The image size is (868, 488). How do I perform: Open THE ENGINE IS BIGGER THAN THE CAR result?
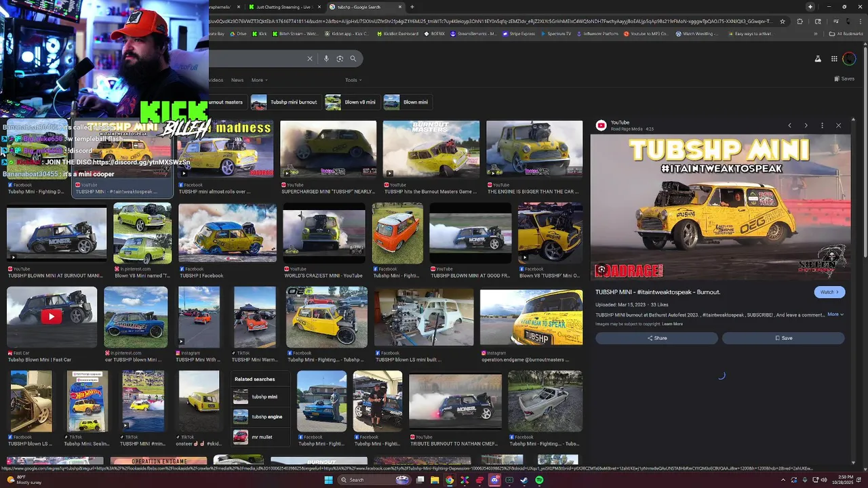click(x=534, y=149)
